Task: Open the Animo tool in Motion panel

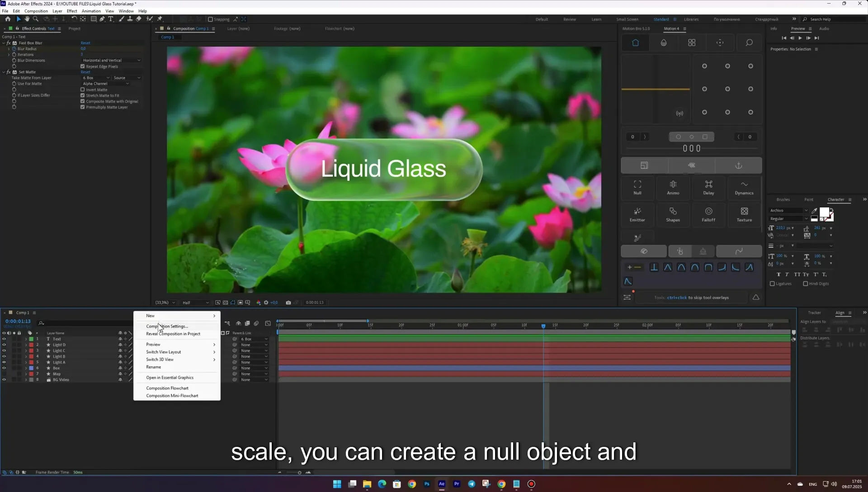Action: click(x=673, y=187)
